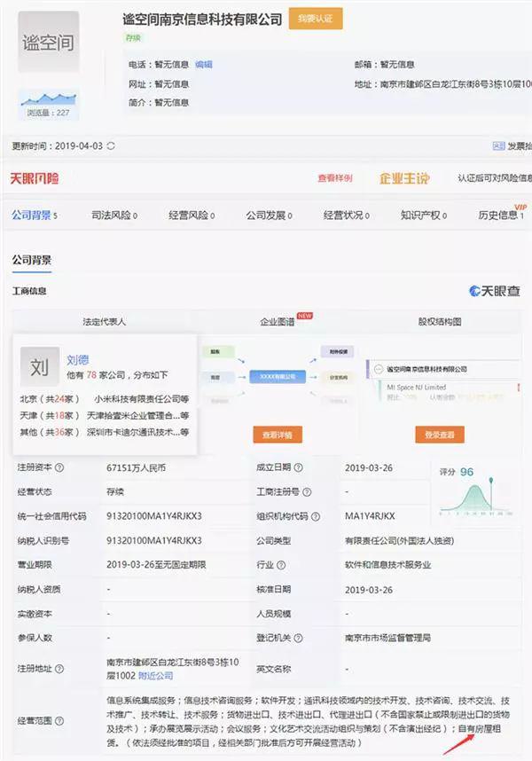The height and width of the screenshot is (761, 532).
Task: Open the 浏览量 227 trend chart thumbnail
Action: pos(48,105)
